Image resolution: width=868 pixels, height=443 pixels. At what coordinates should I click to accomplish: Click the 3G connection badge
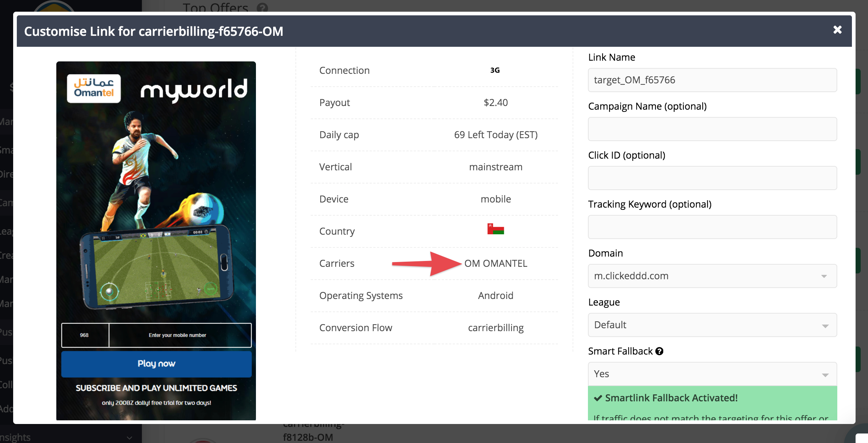tap(495, 70)
